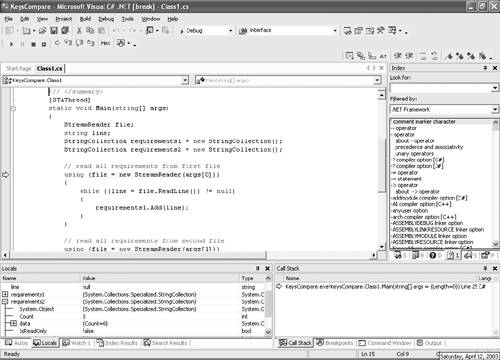
Task: Cut selection using the scissors icon
Action: 79,31
